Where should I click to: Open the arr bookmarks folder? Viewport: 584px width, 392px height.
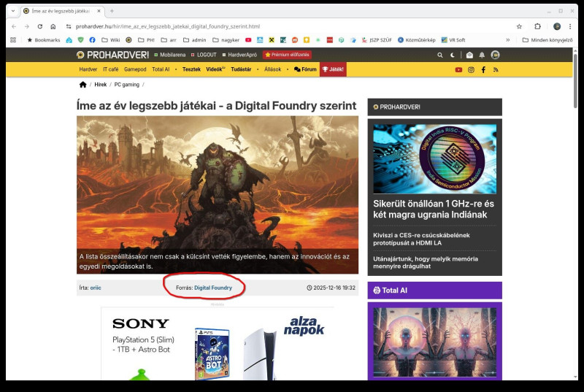[169, 40]
